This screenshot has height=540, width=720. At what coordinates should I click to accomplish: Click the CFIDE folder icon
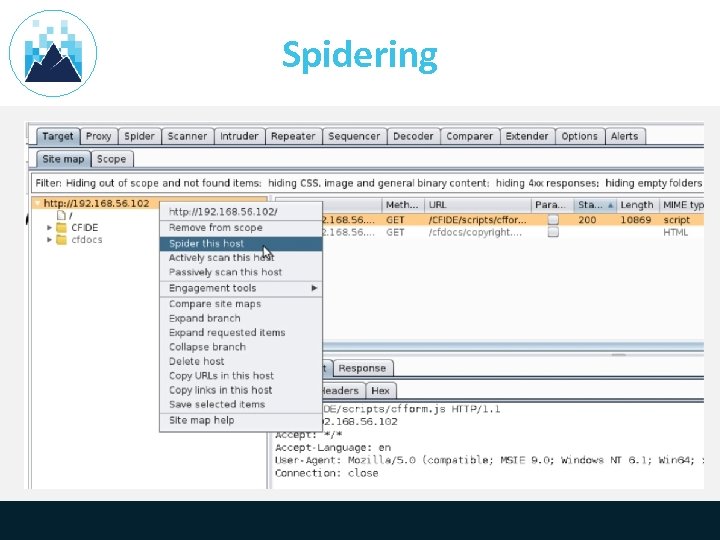[61, 227]
